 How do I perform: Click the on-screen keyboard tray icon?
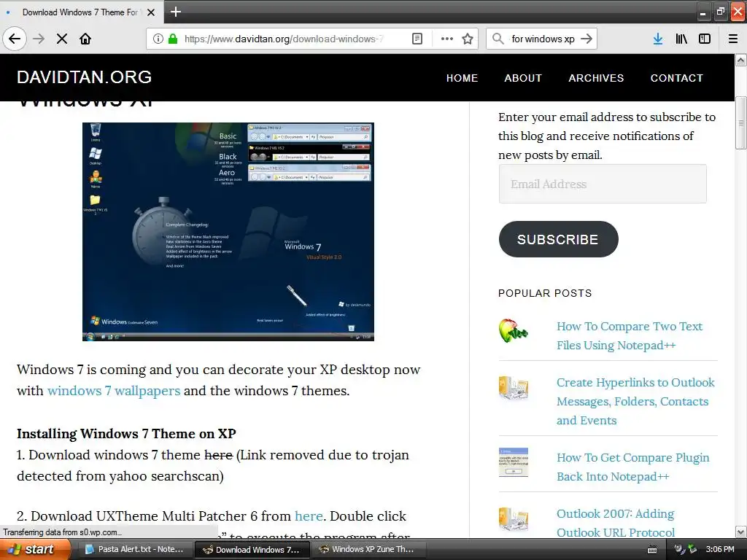coord(652,550)
